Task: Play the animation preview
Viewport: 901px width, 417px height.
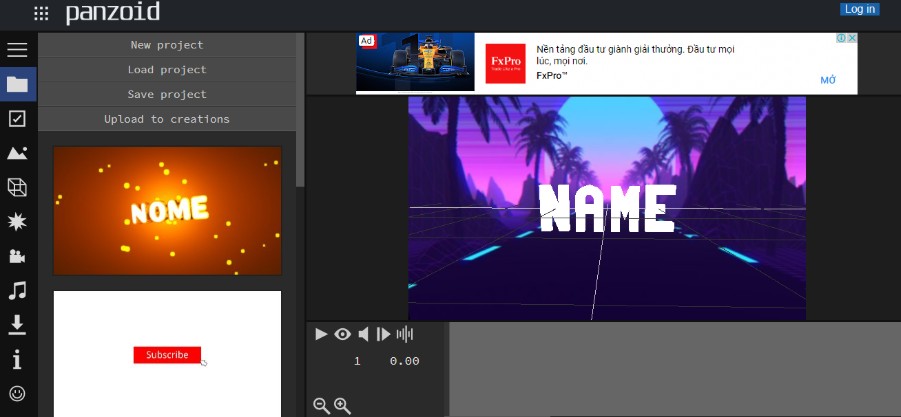Action: (321, 334)
